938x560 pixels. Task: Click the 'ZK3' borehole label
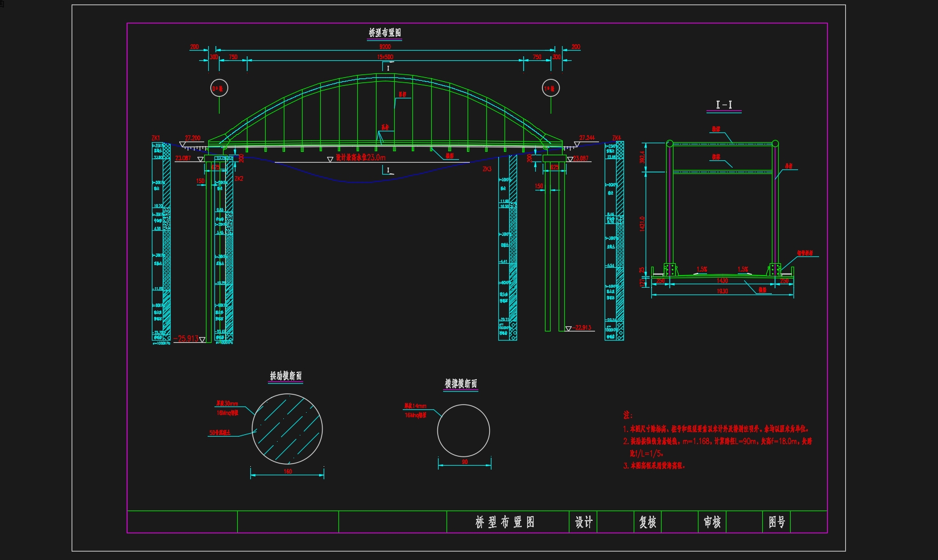point(487,169)
